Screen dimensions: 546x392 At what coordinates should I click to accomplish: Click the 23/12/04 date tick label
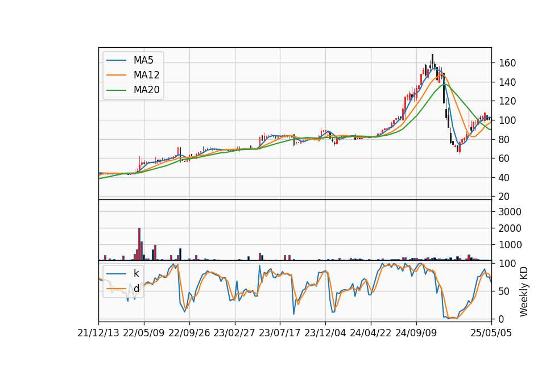[325, 333]
